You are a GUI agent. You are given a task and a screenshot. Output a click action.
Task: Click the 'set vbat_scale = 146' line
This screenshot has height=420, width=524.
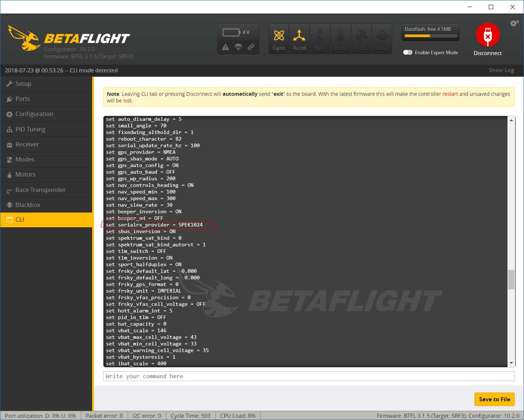click(136, 330)
